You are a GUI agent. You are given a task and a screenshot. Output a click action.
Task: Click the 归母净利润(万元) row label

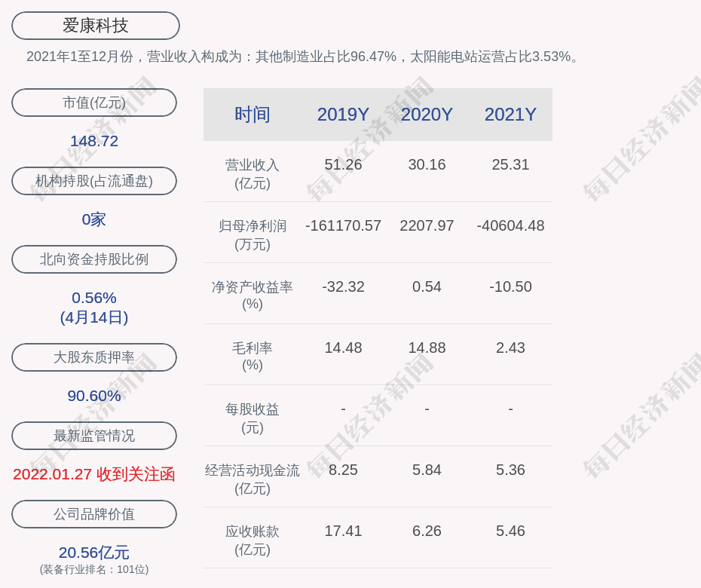pyautogui.click(x=253, y=235)
